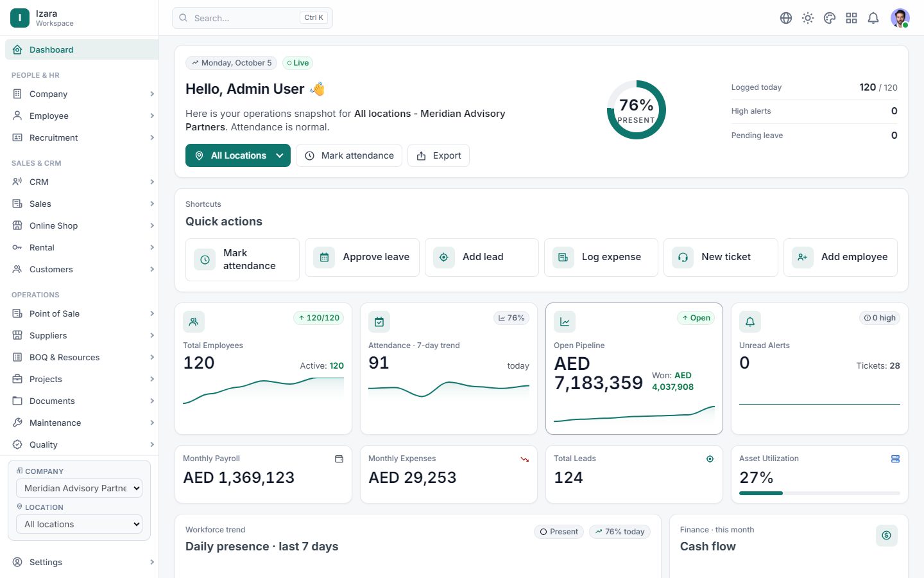Viewport: 924px width, 578px height.
Task: Toggle the sun light-mode icon
Action: coord(808,18)
